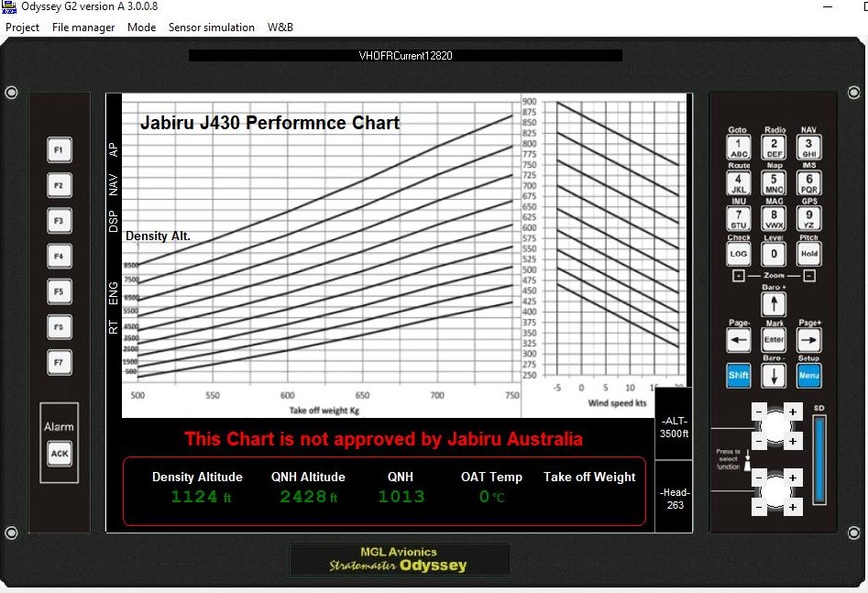Click the Mark Enter key
The width and height of the screenshot is (868, 593).
click(x=774, y=340)
